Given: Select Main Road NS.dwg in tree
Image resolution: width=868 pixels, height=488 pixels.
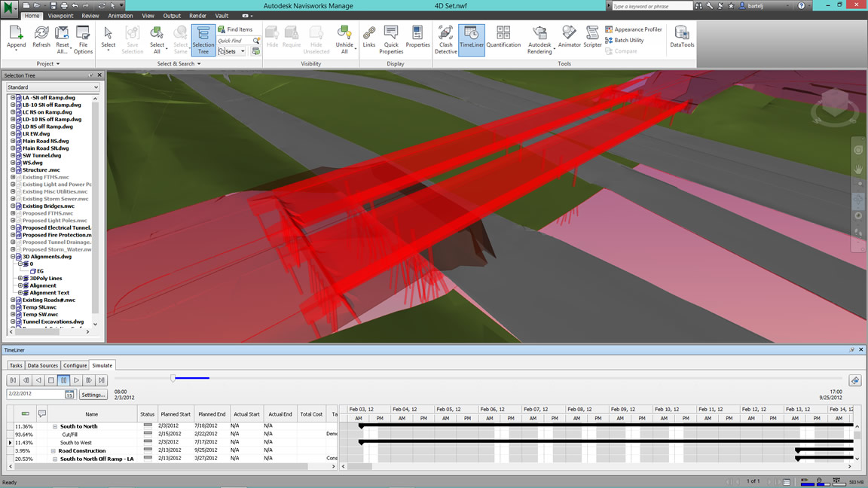Looking at the screenshot, I should 45,141.
